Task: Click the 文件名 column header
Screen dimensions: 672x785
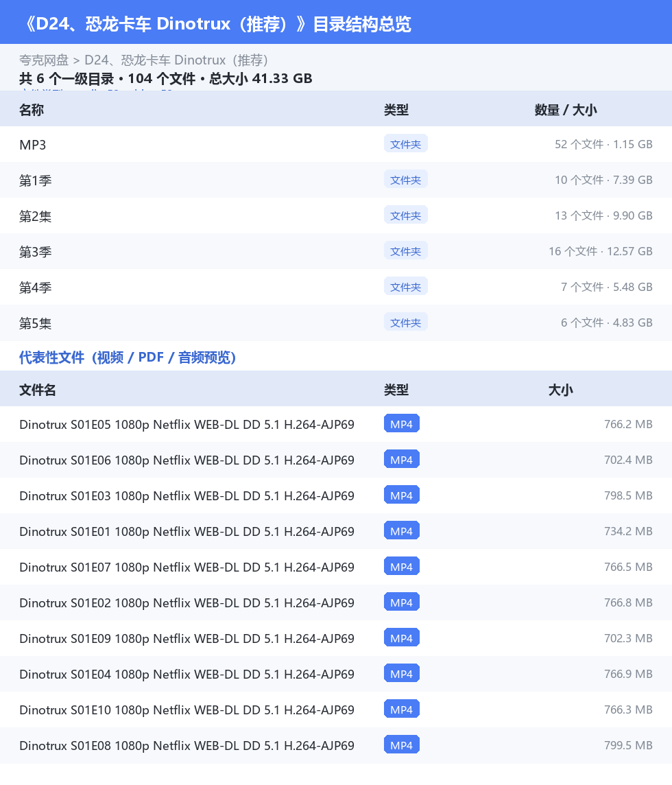Action: [x=38, y=390]
